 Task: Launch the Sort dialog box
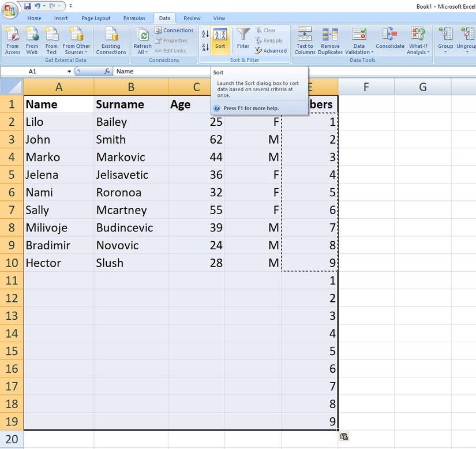(x=220, y=40)
